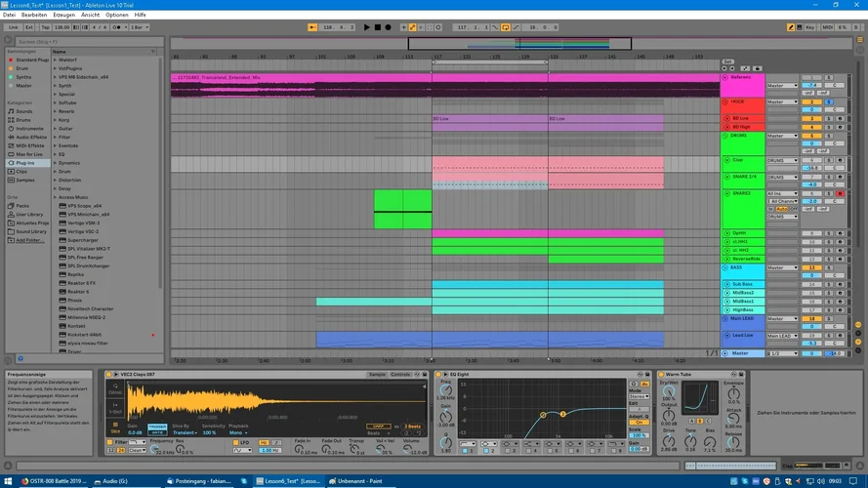868x488 pixels.
Task: Click the arrangement Record button
Action: pos(388,27)
